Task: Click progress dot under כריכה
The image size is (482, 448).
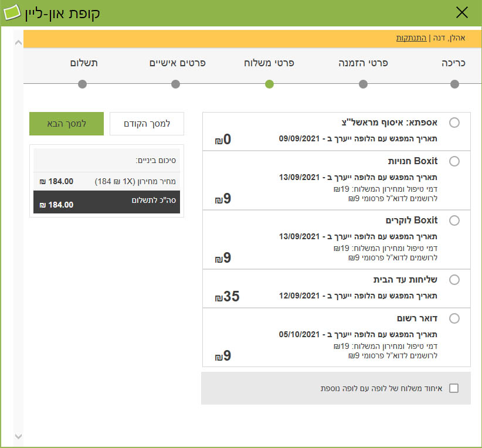Action: click(x=454, y=84)
